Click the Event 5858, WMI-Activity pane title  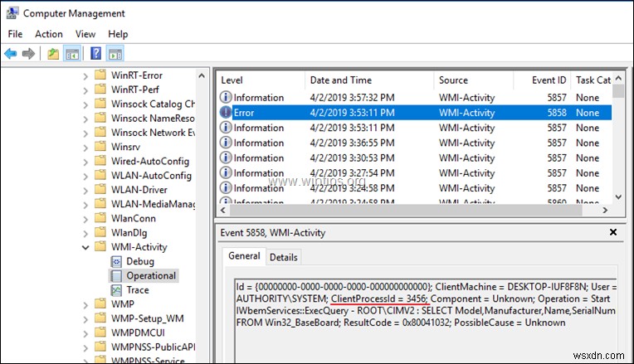coord(272,233)
